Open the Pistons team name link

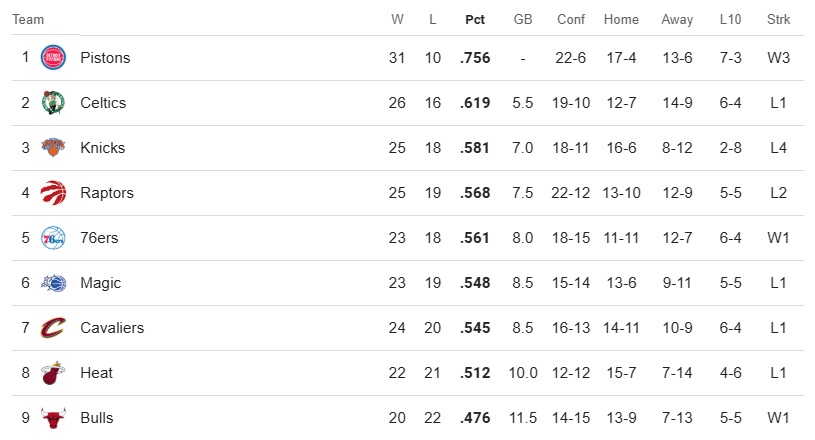click(105, 58)
